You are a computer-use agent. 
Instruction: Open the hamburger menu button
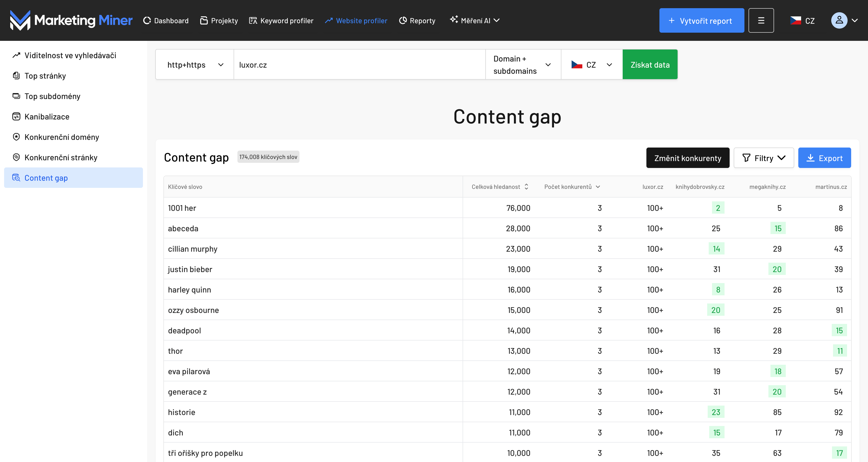click(x=761, y=21)
